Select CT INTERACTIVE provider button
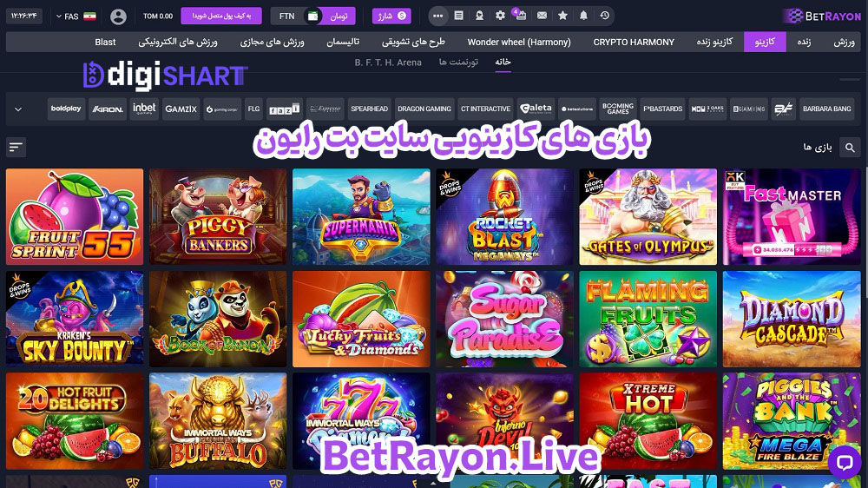The height and width of the screenshot is (488, 868). pos(485,109)
